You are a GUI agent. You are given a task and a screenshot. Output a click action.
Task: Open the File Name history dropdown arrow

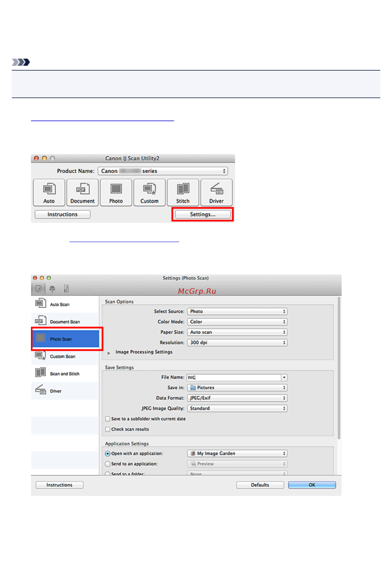click(x=284, y=377)
